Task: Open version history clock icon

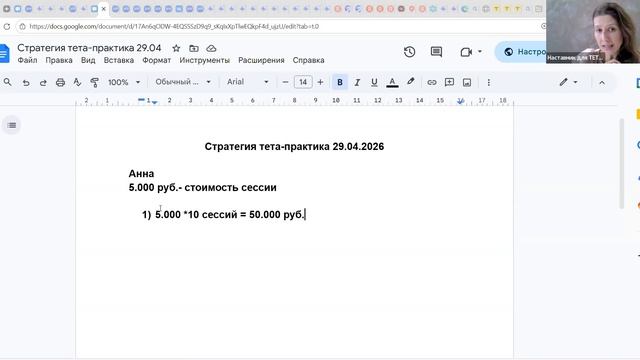Action: [x=409, y=52]
